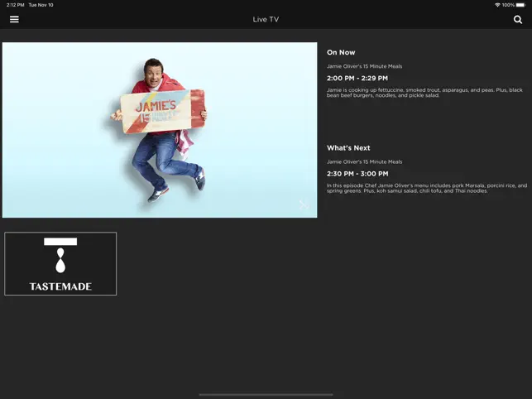Click the show title under What's Next
532x399 pixels.
(x=364, y=161)
